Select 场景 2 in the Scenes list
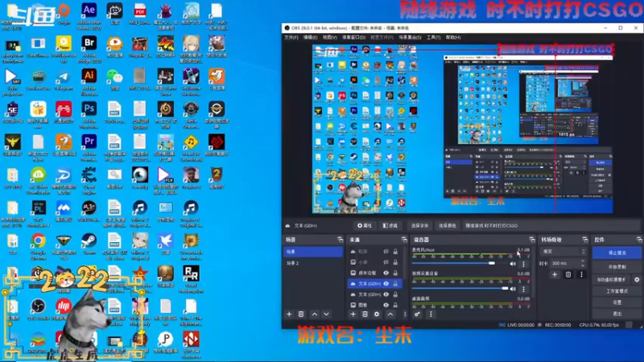The image size is (644, 362). click(x=313, y=263)
